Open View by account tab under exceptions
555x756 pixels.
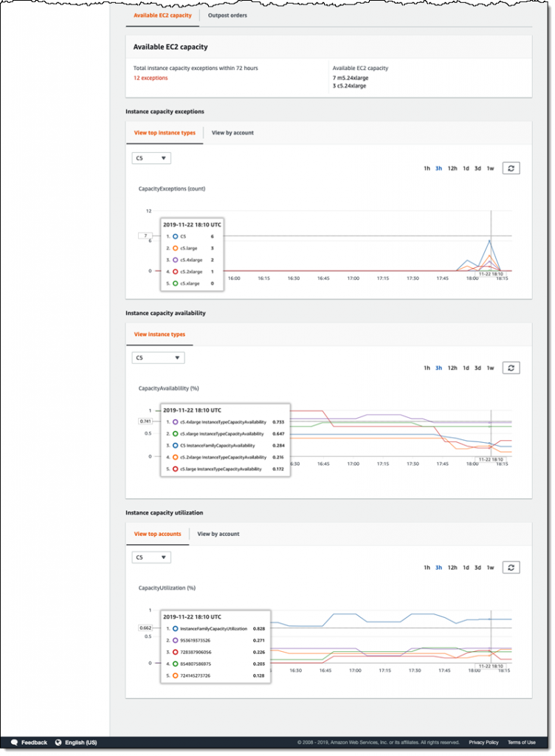pos(232,133)
